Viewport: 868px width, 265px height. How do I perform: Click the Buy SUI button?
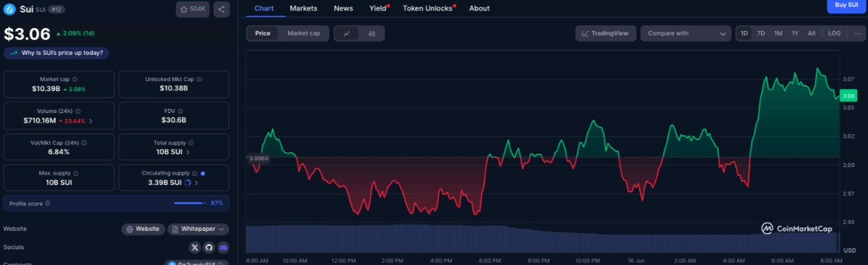coord(846,5)
